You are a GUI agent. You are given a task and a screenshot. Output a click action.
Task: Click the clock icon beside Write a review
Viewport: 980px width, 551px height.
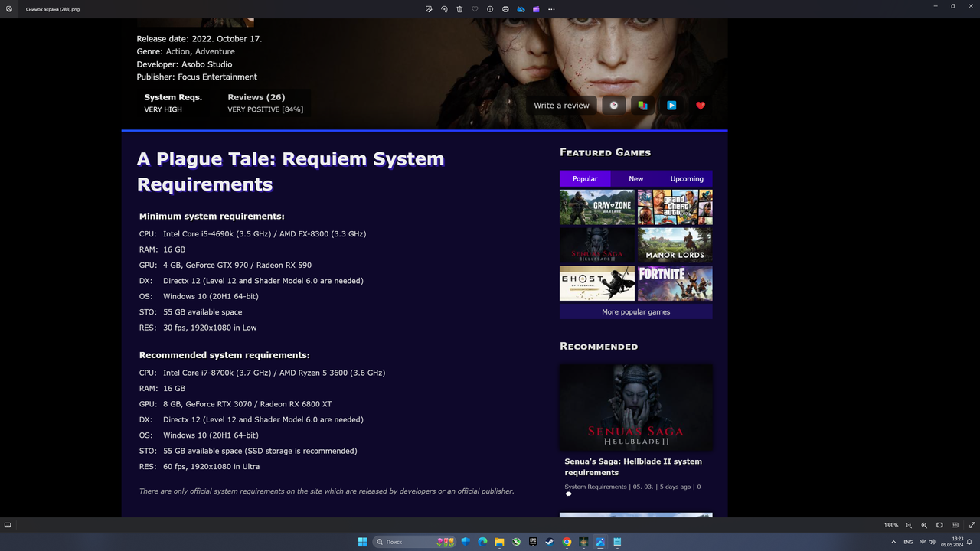click(x=613, y=106)
